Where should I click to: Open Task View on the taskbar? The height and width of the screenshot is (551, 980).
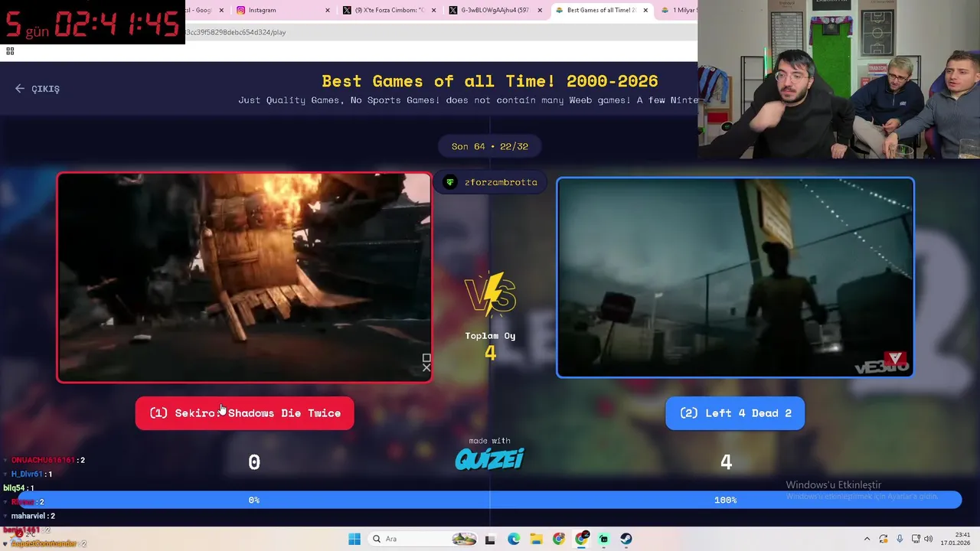[x=491, y=539]
